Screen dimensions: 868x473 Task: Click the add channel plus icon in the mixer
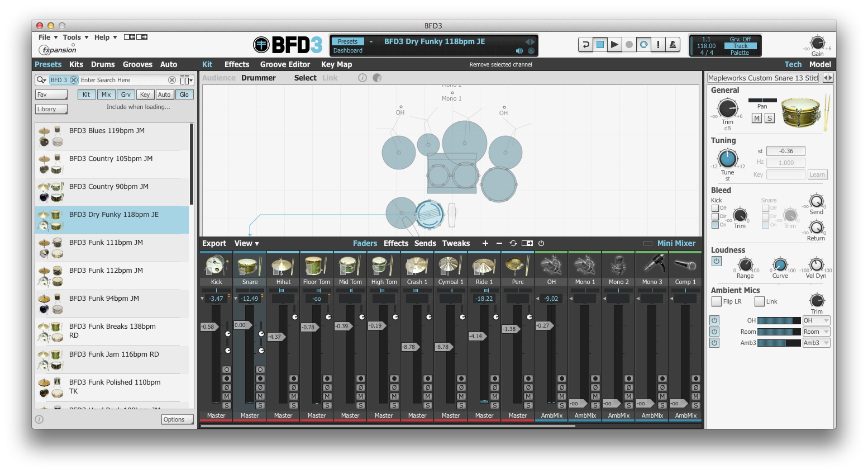pos(485,243)
